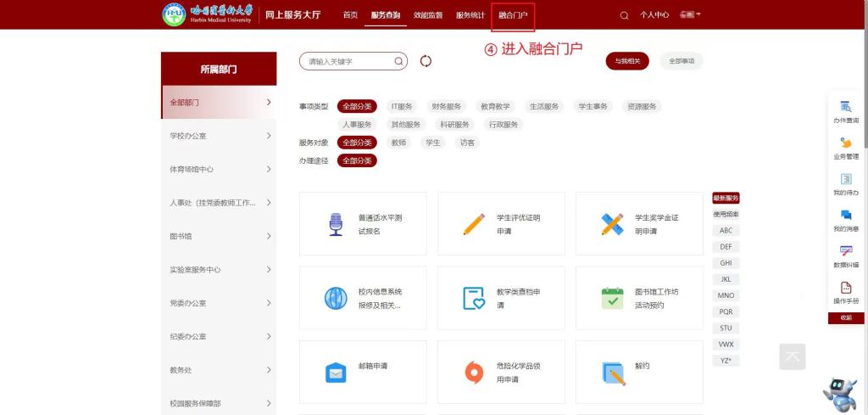Screen dimensions: 868x415
Task: Click the magnifier icon in the top navigation bar
Action: (625, 15)
